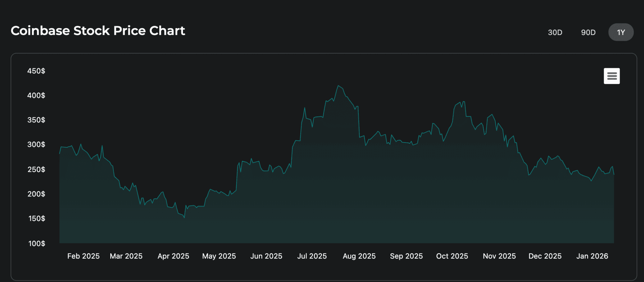Click the Nov 2025 axis label

click(x=499, y=256)
